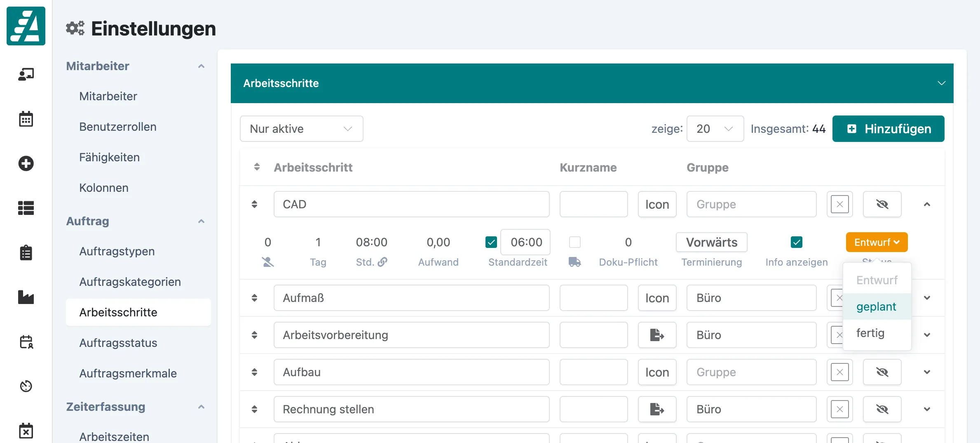Open the 'Nur aktive' filter dropdown

coord(301,129)
